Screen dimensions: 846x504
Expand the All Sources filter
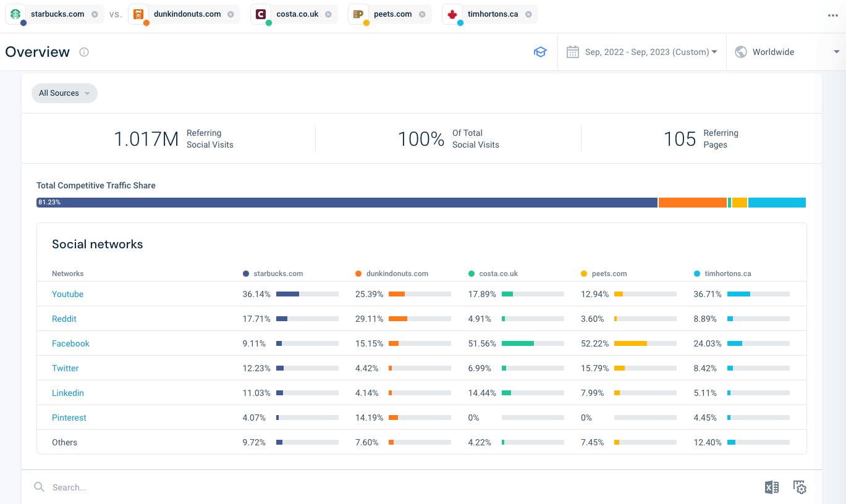point(64,93)
